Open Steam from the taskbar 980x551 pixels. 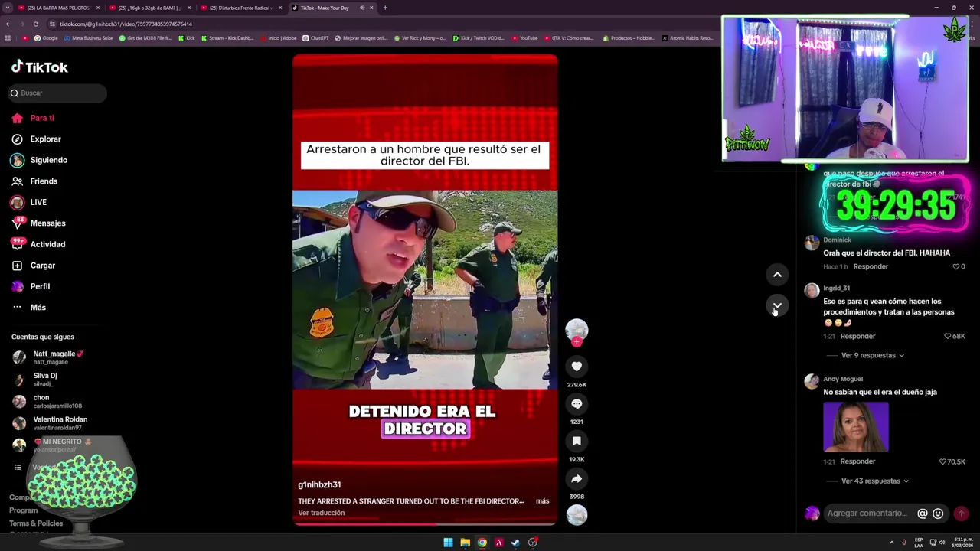click(515, 543)
